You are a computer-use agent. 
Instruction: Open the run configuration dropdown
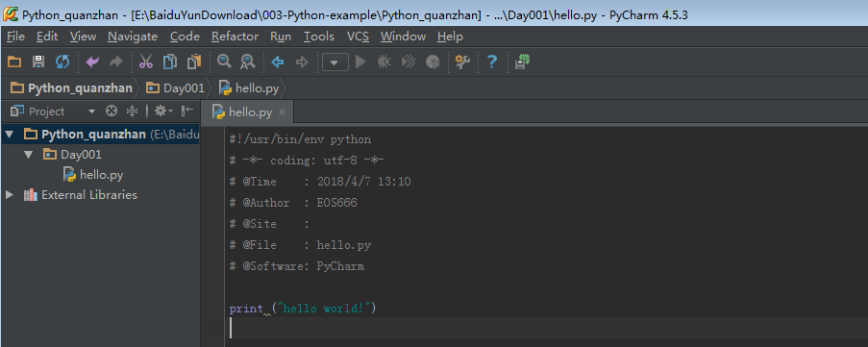click(x=335, y=62)
